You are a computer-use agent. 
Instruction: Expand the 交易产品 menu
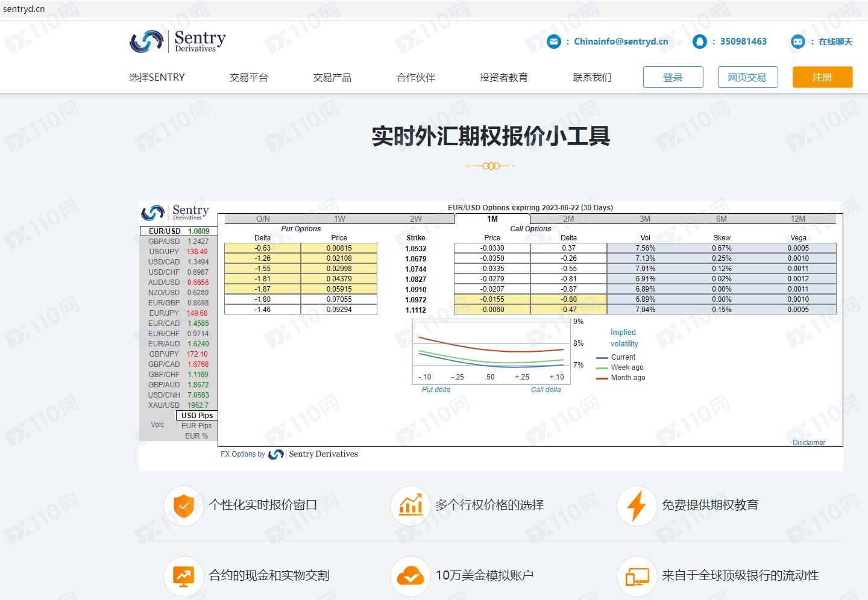coord(332,77)
